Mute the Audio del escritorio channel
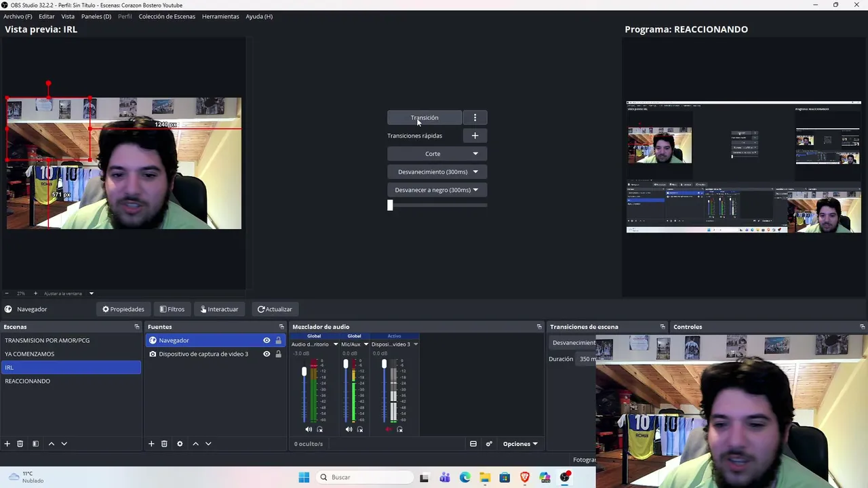Screen dimensions: 868x488 coord(309,430)
